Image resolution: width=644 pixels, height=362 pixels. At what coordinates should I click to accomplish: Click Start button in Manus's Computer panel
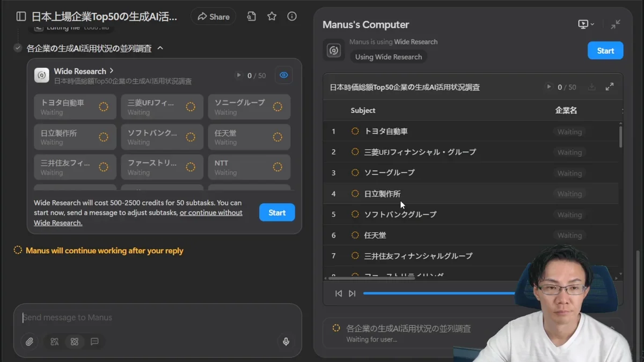click(x=605, y=50)
